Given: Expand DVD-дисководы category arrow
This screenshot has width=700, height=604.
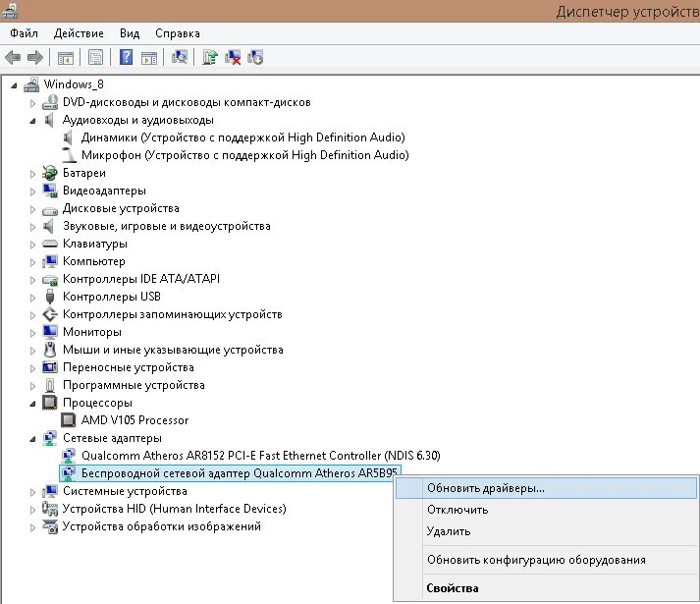Looking at the screenshot, I should pos(32,103).
